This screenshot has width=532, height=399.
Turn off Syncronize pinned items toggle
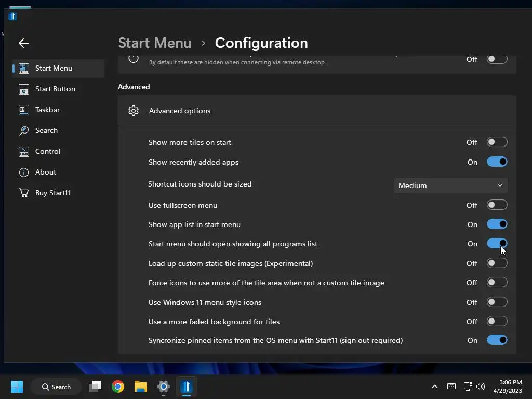(497, 340)
